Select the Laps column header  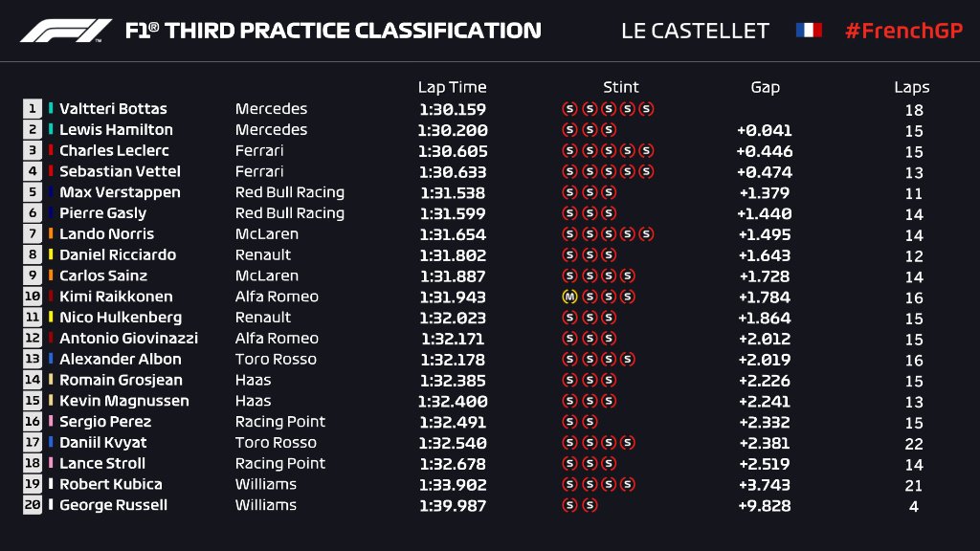912,87
